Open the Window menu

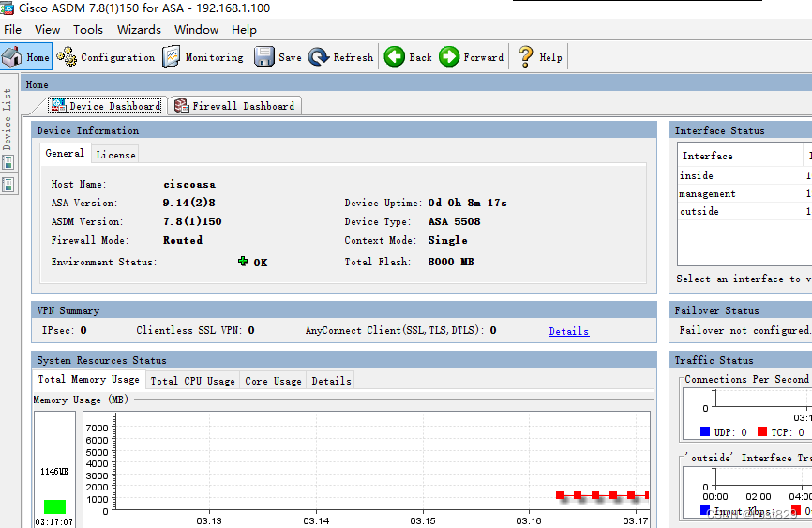click(x=196, y=29)
